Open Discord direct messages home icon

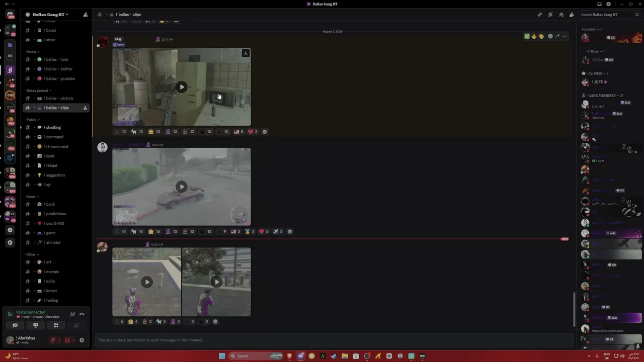coord(10,15)
